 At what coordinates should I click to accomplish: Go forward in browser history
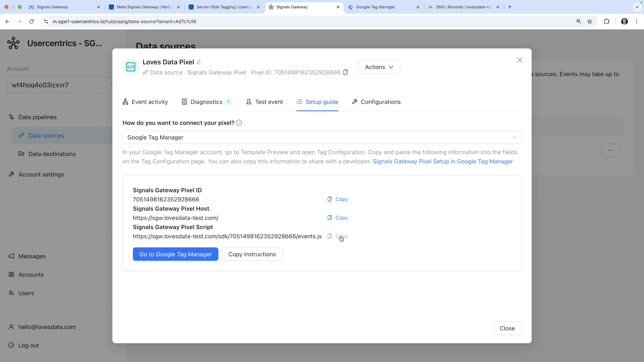(x=19, y=21)
